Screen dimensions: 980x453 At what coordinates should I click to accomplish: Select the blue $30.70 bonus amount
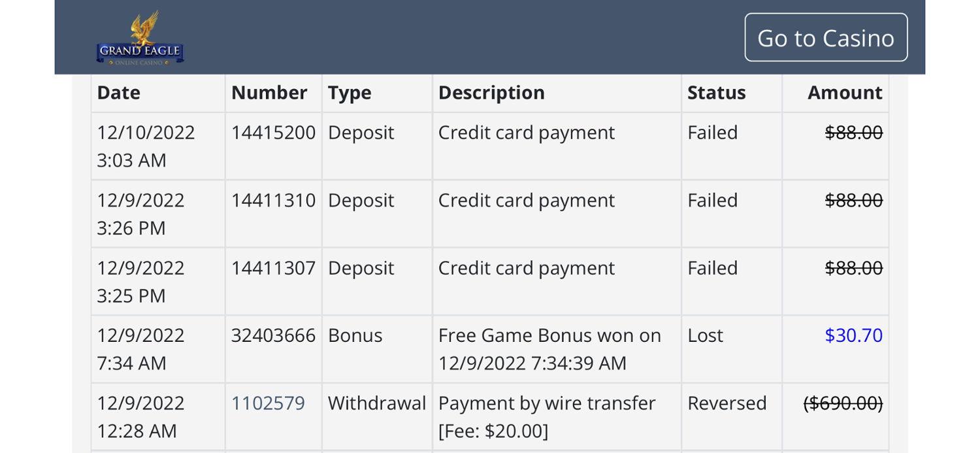point(853,335)
